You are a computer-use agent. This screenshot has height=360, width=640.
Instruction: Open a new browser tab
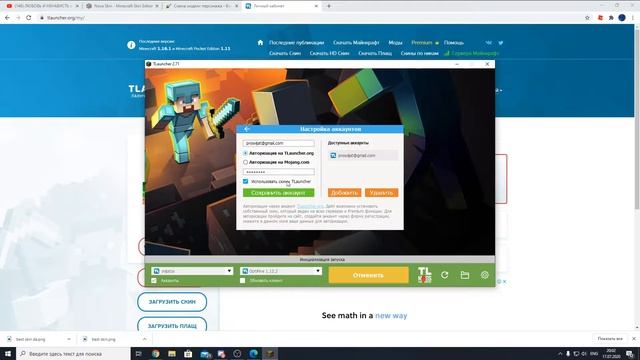click(329, 6)
